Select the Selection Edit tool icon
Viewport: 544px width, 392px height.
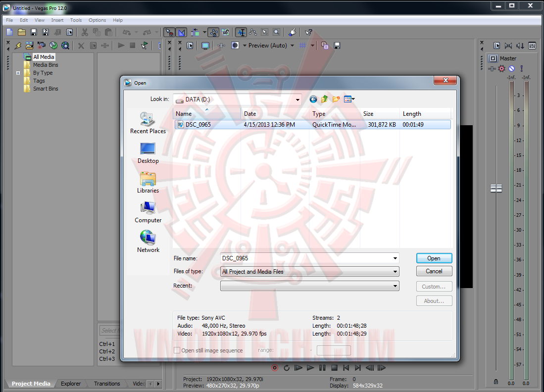[x=265, y=32]
